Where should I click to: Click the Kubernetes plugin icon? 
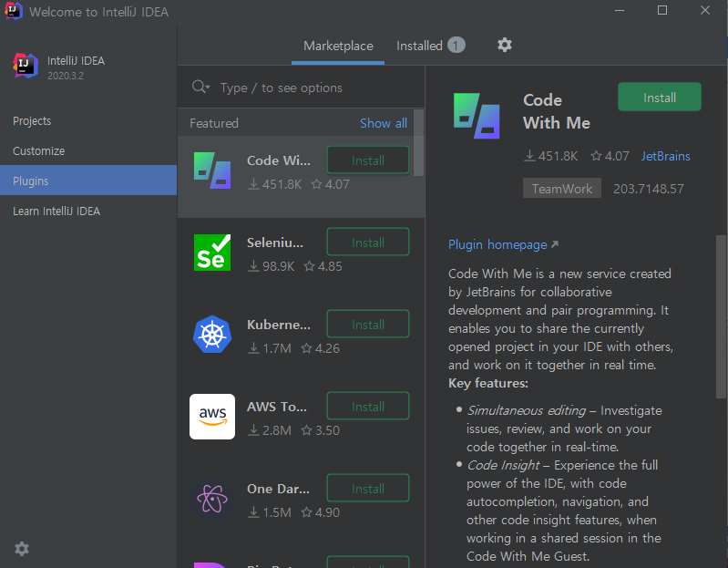coord(212,335)
